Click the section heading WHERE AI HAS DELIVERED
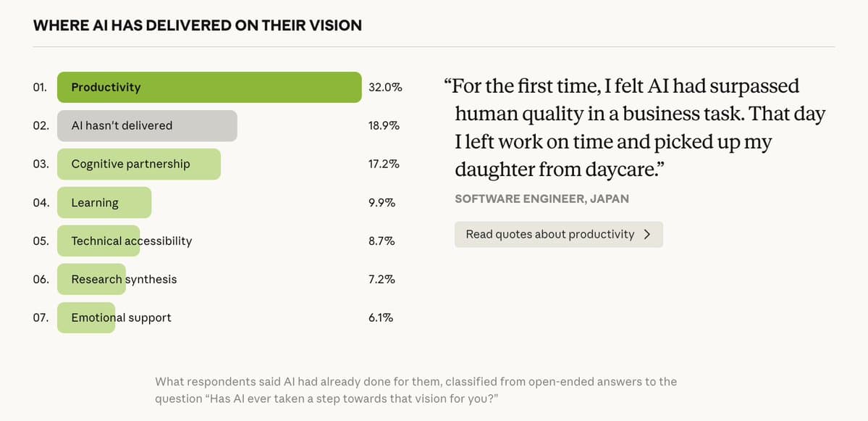This screenshot has height=421, width=868. (x=197, y=25)
